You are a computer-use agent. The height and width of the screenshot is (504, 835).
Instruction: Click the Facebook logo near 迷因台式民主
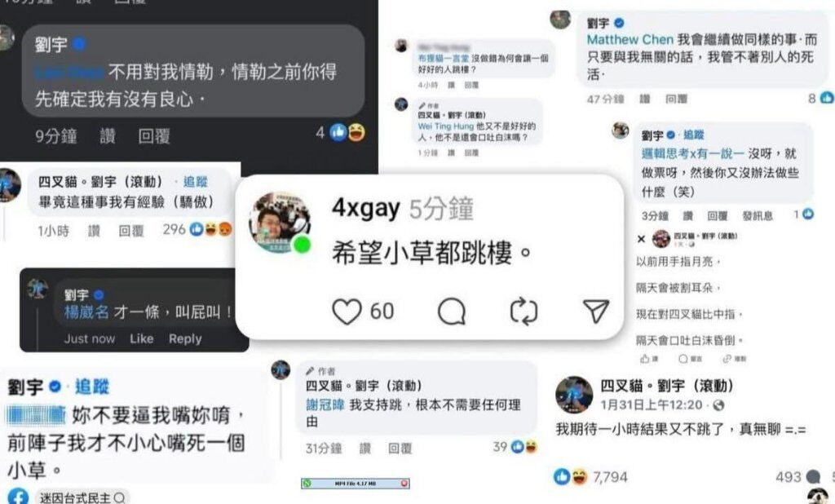click(x=16, y=497)
